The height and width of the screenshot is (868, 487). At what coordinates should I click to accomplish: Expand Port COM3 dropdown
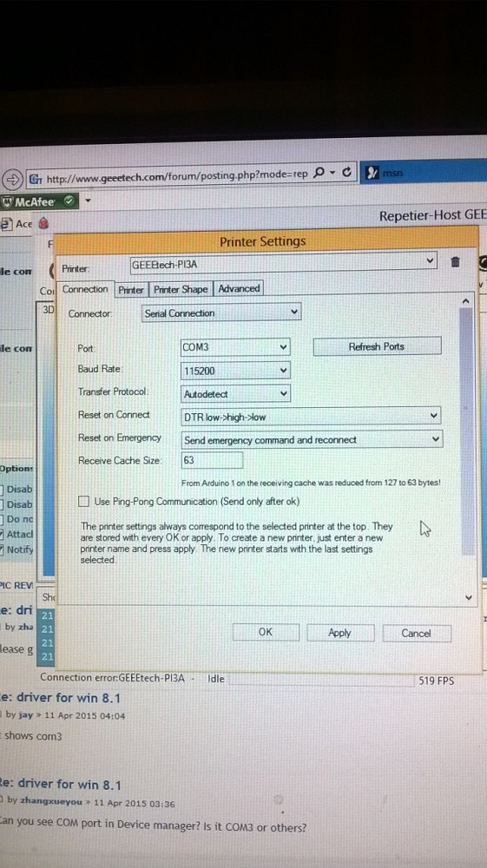click(235, 347)
